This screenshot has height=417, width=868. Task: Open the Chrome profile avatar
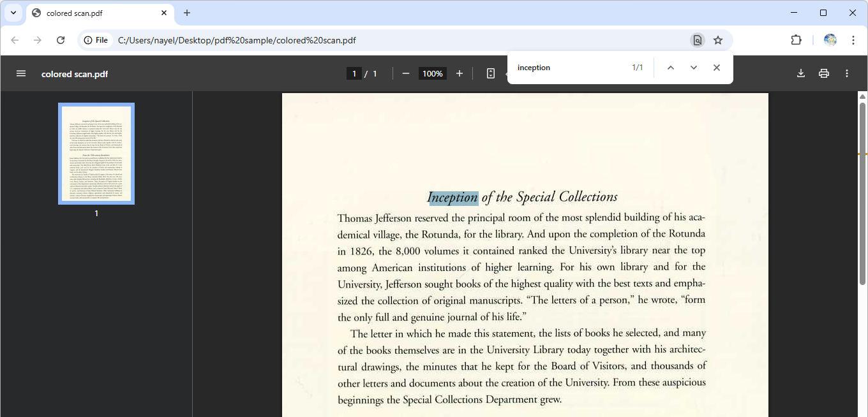pyautogui.click(x=830, y=40)
